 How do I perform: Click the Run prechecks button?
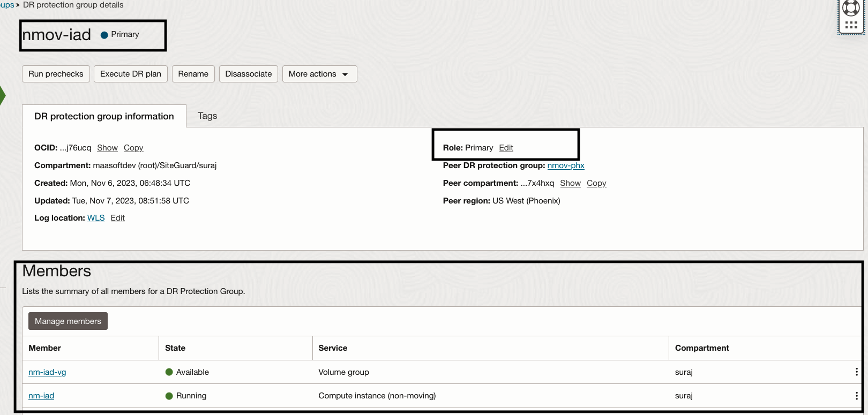(x=56, y=74)
